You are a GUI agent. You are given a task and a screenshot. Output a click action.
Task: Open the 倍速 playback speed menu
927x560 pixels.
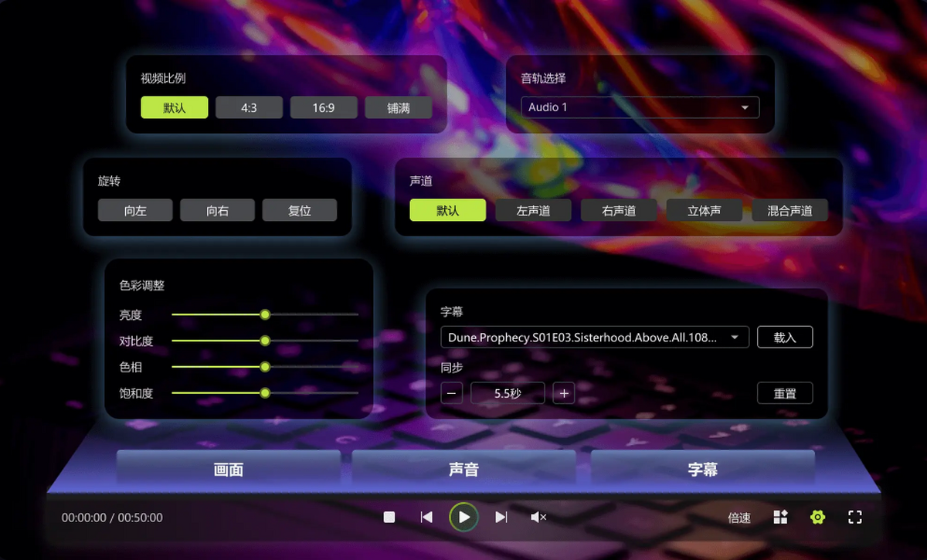[x=739, y=518]
